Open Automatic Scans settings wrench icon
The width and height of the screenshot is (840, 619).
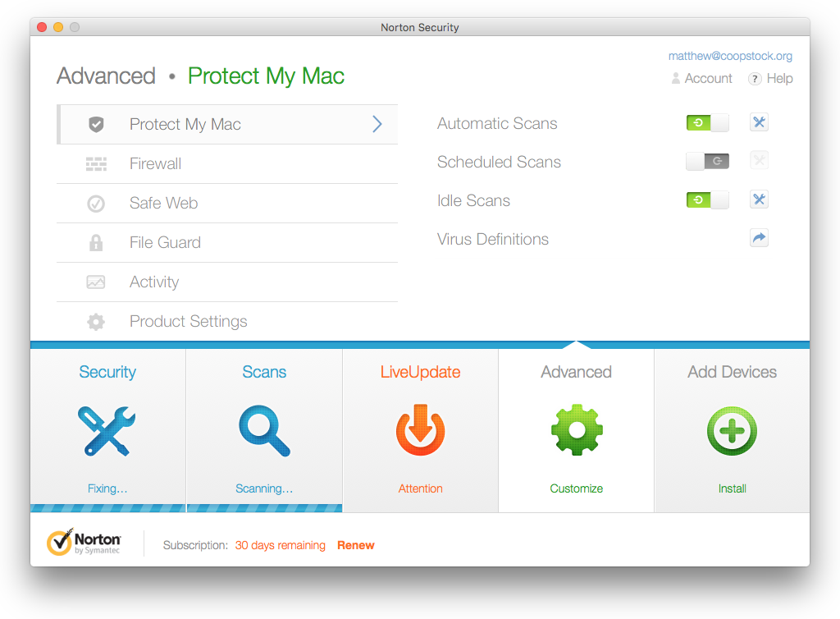(759, 122)
